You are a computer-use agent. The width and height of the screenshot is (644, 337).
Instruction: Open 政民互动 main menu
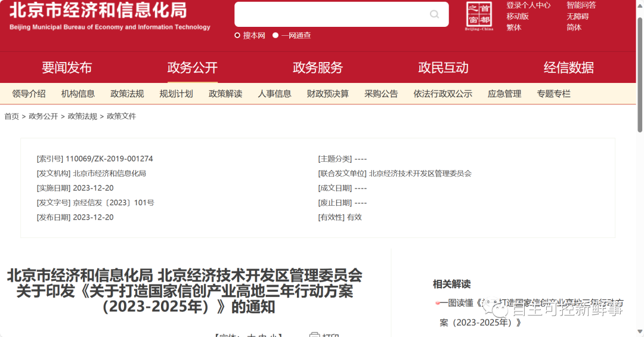point(443,67)
